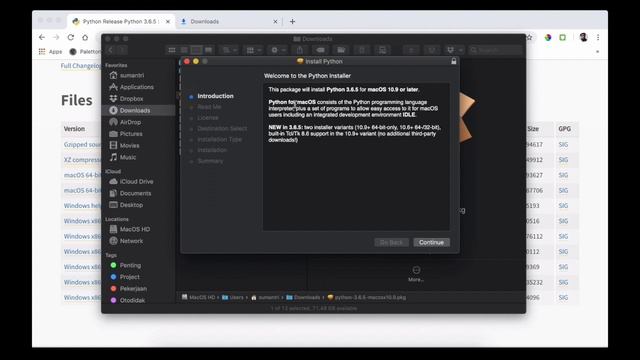
Task: Click the Finder edit tags icon
Action: click(x=320, y=50)
